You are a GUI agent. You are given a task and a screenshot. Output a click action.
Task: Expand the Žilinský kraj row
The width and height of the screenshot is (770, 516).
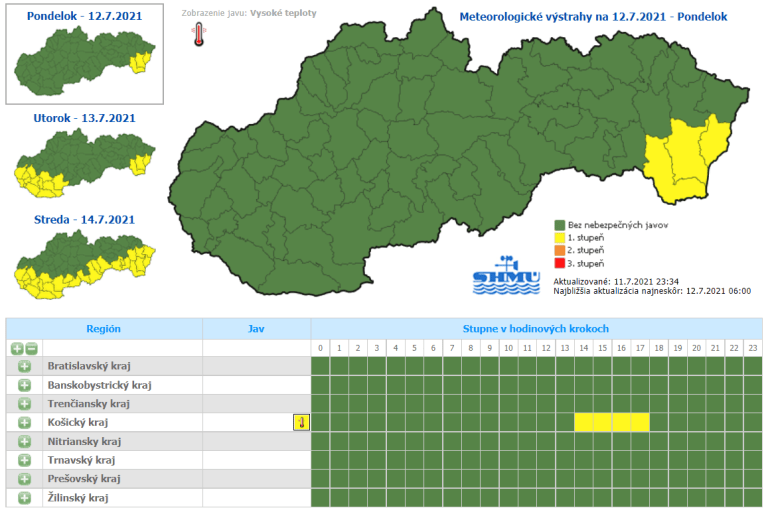pos(25,498)
